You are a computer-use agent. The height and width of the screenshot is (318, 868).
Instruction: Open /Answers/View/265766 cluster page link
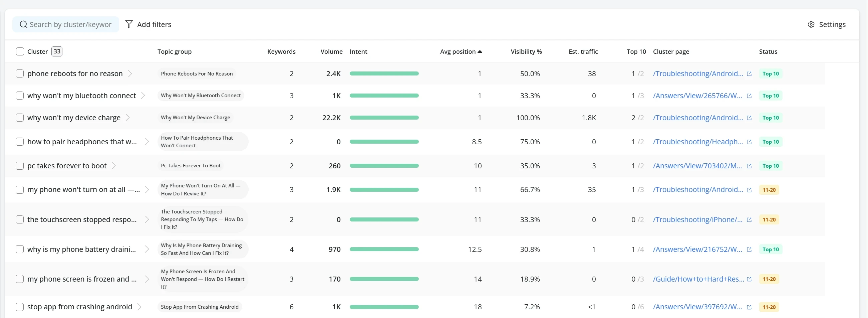click(697, 96)
